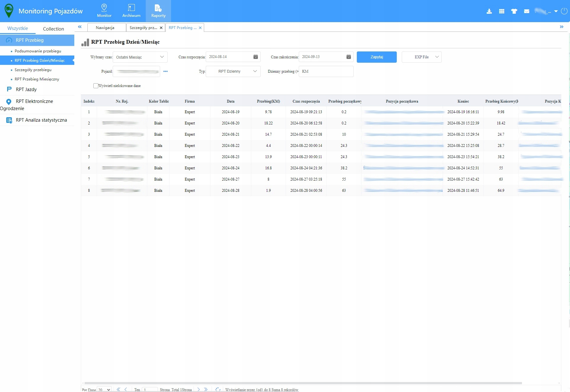The width and height of the screenshot is (570, 392).
Task: Open Podsumowanie przebiegu report
Action: point(38,51)
